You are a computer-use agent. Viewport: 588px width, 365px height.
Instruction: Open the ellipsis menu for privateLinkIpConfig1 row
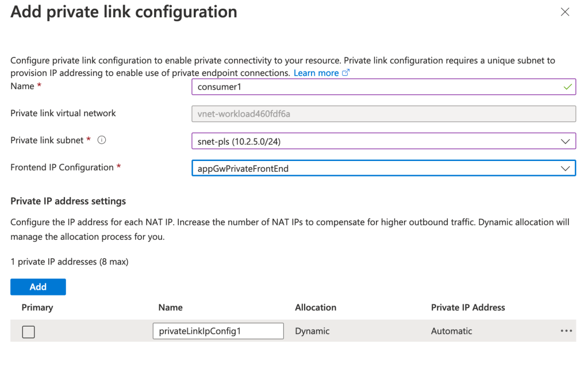coord(566,331)
